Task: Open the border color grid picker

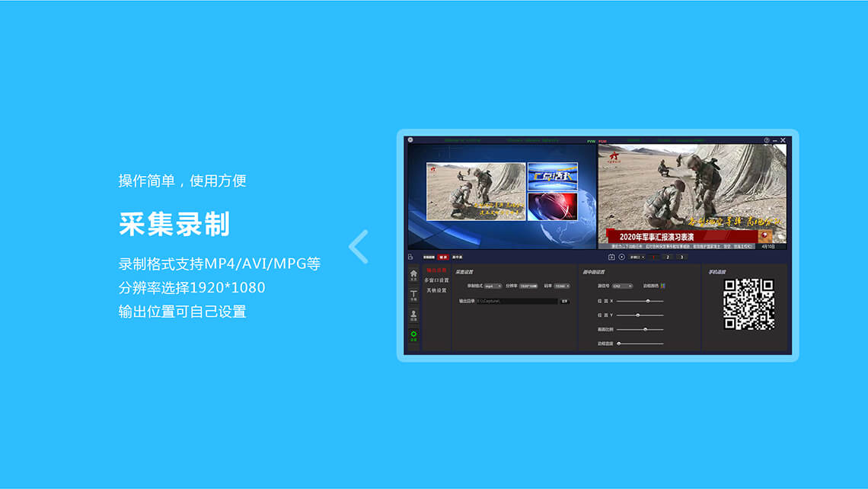Action: click(x=662, y=286)
